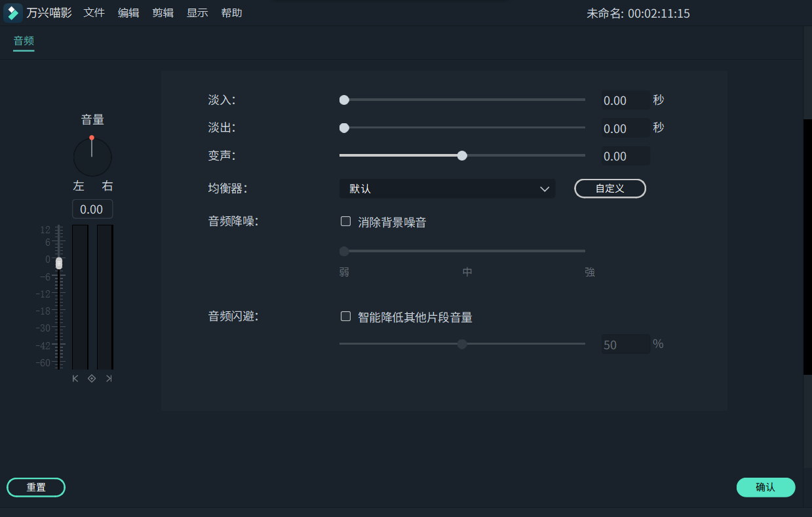This screenshot has width=812, height=517.
Task: Jump to the previous volume keyframe
Action: pyautogui.click(x=75, y=378)
